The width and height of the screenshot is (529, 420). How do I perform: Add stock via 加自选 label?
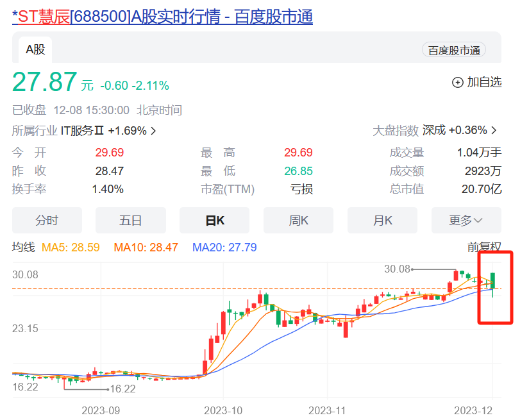pyautogui.click(x=484, y=82)
